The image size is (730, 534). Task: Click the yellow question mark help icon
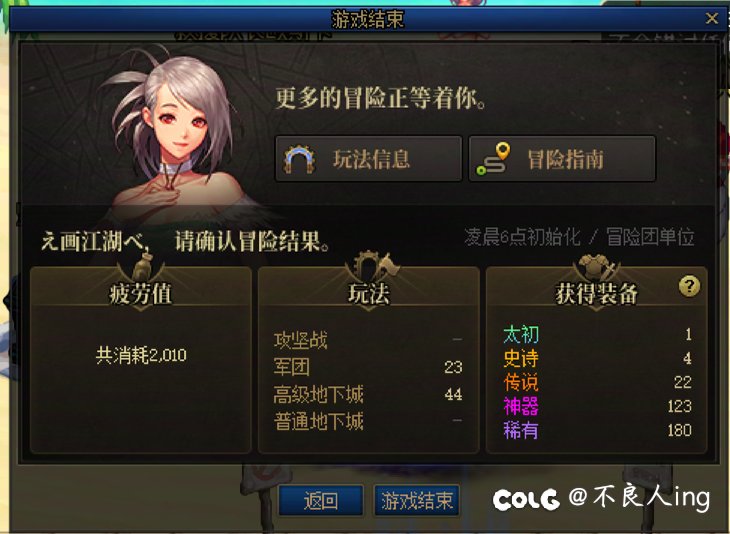point(689,286)
